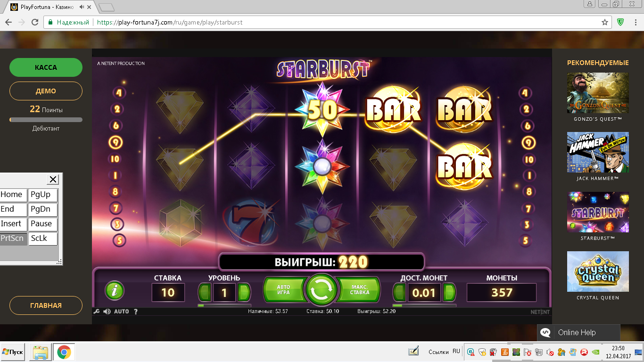Open the Crystal Queen game thumbnail
The image size is (644, 362).
pos(598,271)
